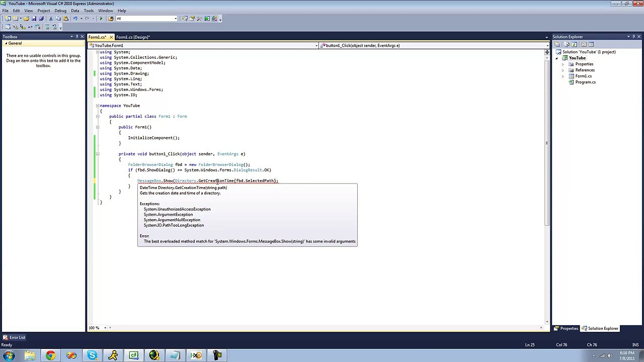
Task: Open Solution Explorer window position dropdown arrow
Action: [x=628, y=37]
